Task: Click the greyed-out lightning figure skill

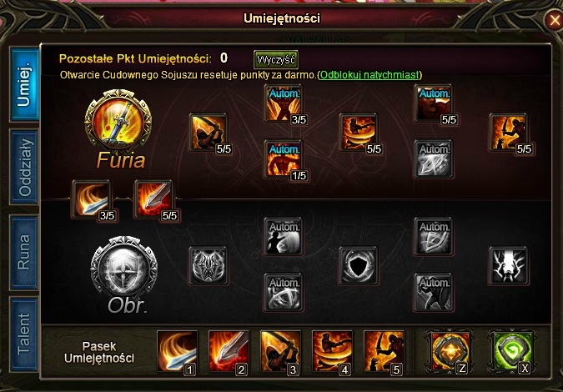Action: (x=509, y=265)
